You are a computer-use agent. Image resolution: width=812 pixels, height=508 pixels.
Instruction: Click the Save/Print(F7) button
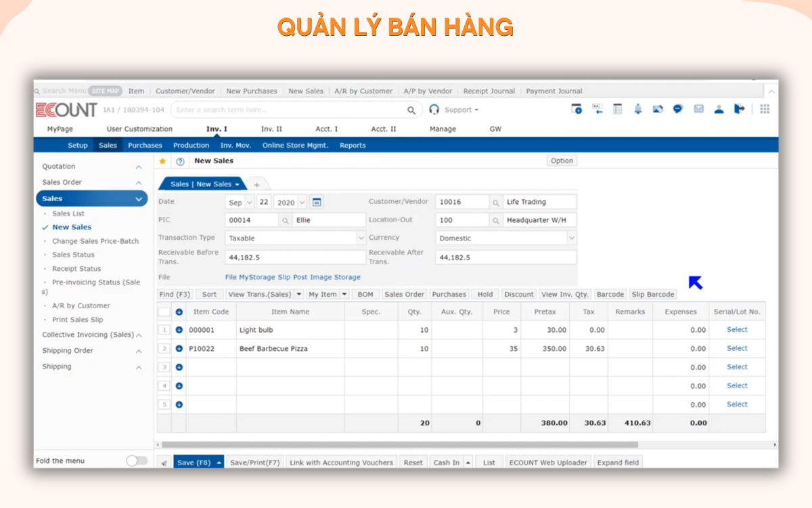(254, 463)
